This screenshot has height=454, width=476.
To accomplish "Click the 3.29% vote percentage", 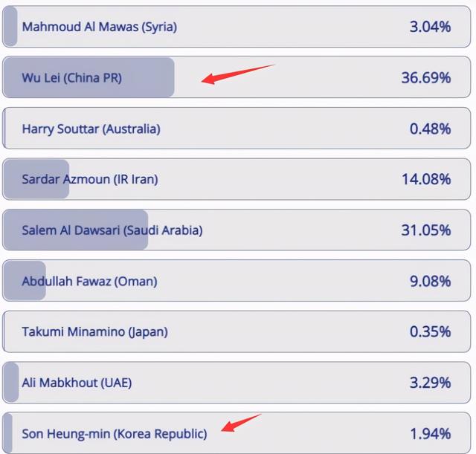I will pyautogui.click(x=430, y=383).
